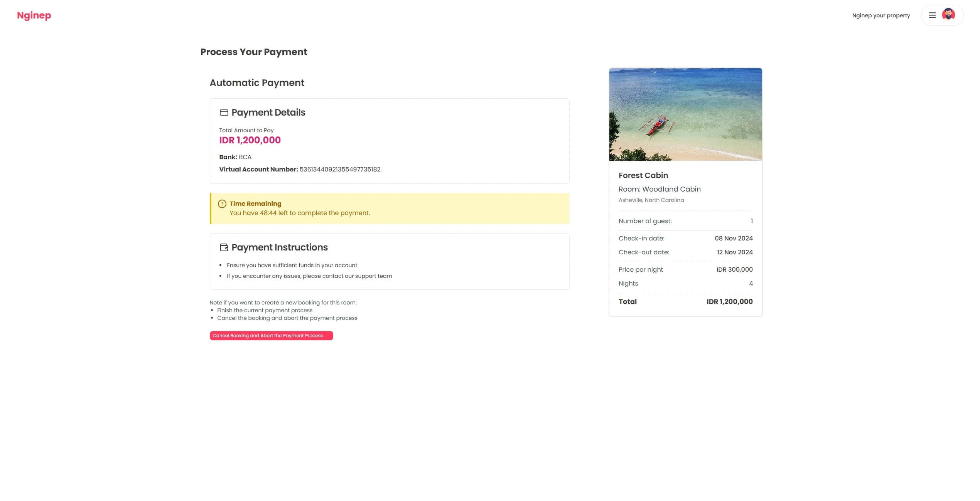Click the Room: Woodland Cabin label

[660, 189]
